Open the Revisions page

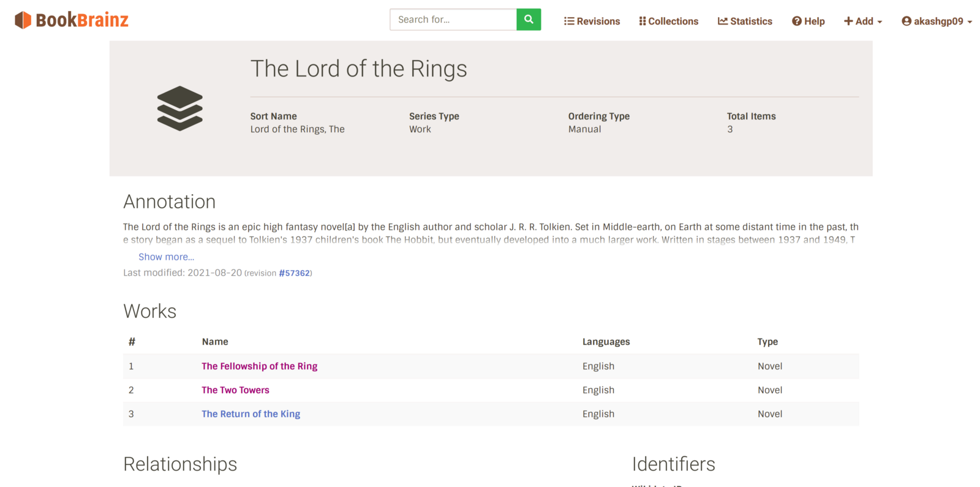[592, 21]
